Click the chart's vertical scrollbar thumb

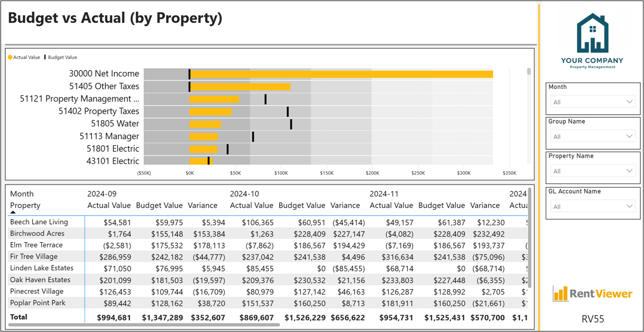click(529, 71)
